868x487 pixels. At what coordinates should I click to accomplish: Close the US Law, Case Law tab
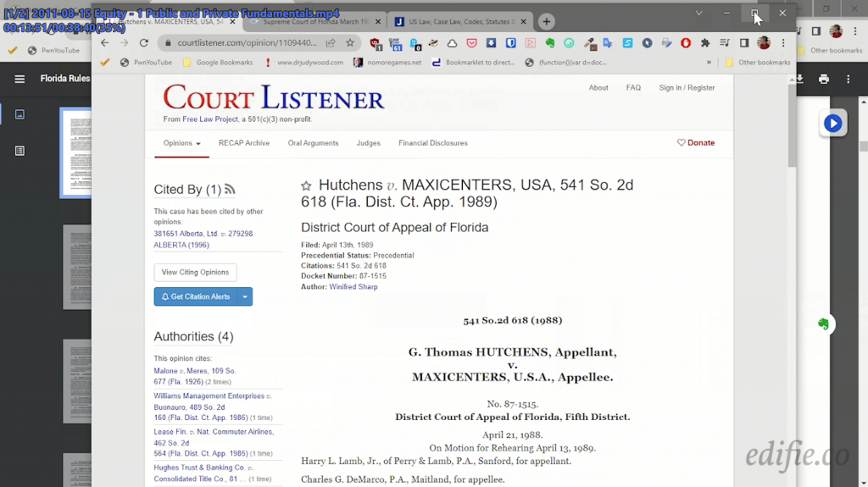[523, 22]
